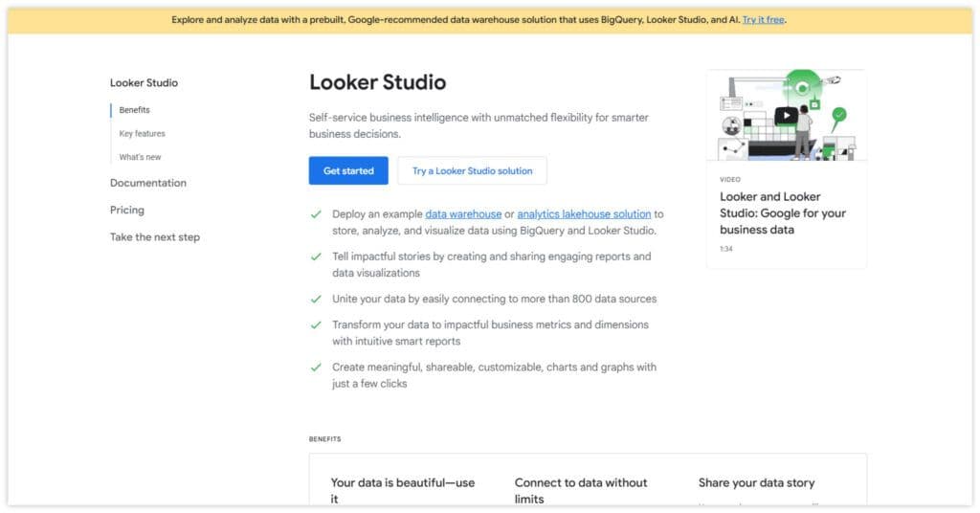This screenshot has height=513, width=980.
Task: Click the checkmark beside 'Unite your data'
Action: click(316, 300)
